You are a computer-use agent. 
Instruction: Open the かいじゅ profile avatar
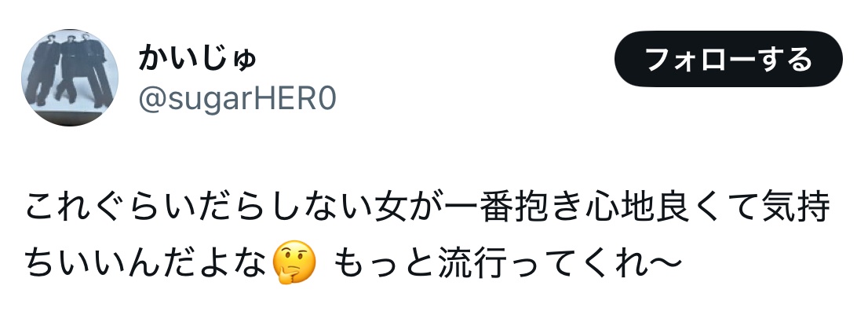click(x=70, y=78)
